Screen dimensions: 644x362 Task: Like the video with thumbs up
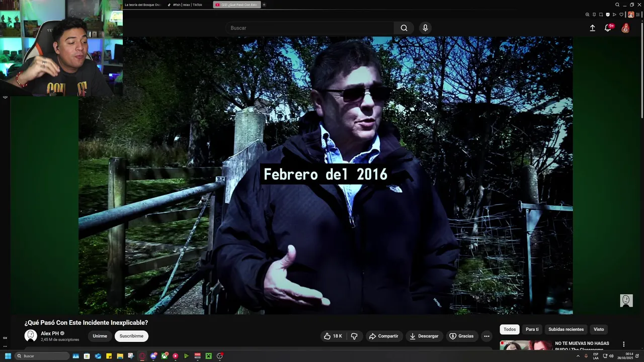click(328, 336)
